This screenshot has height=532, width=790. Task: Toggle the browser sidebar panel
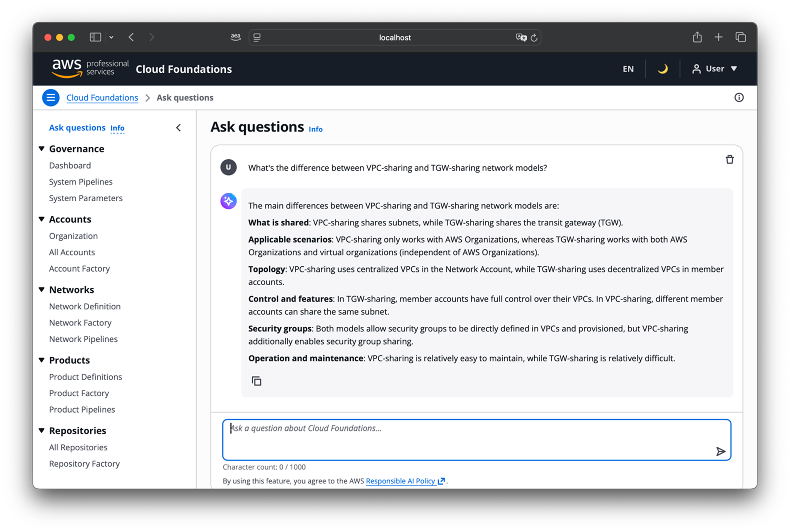(95, 37)
